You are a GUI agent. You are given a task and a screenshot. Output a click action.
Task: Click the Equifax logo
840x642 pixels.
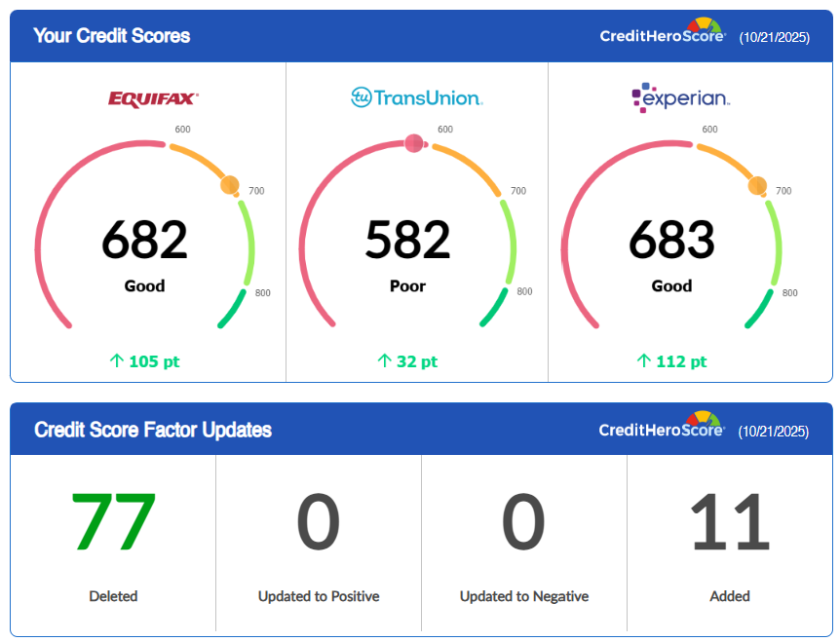153,97
